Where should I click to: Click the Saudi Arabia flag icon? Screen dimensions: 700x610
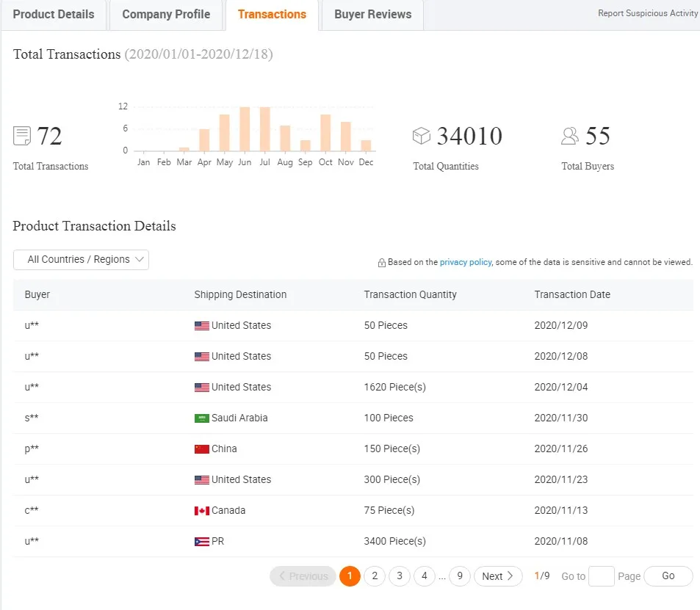(201, 418)
